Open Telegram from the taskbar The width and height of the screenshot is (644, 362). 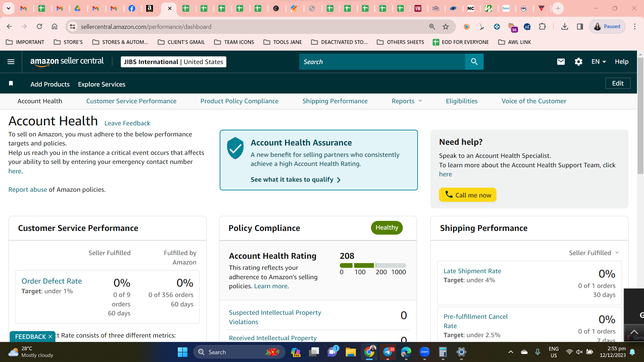(388, 352)
